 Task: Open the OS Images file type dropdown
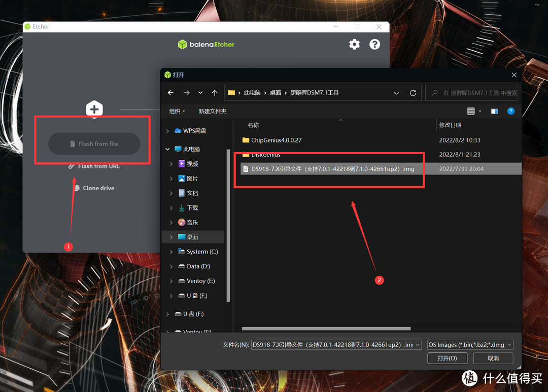click(x=470, y=344)
